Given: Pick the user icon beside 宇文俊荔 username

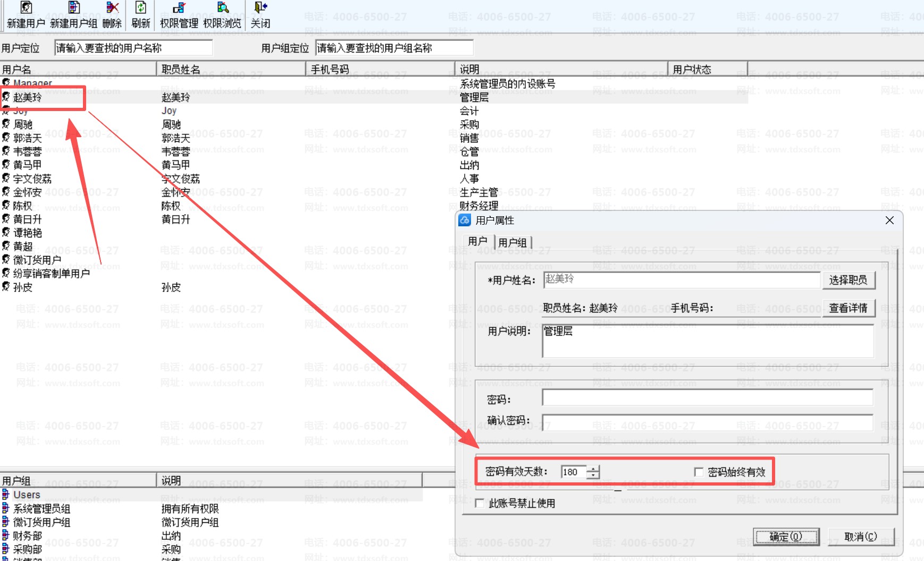Looking at the screenshot, I should click(6, 178).
